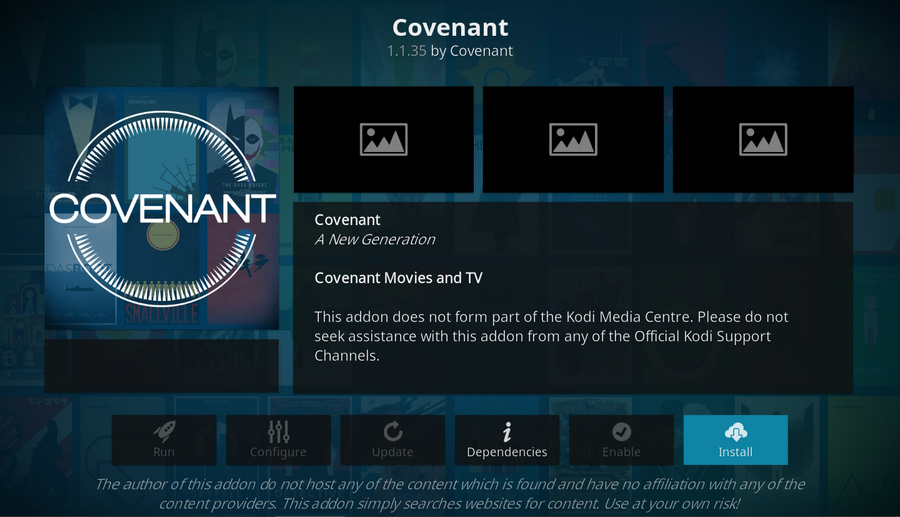Open Configure settings button
Image resolution: width=900 pixels, height=517 pixels.
278,440
